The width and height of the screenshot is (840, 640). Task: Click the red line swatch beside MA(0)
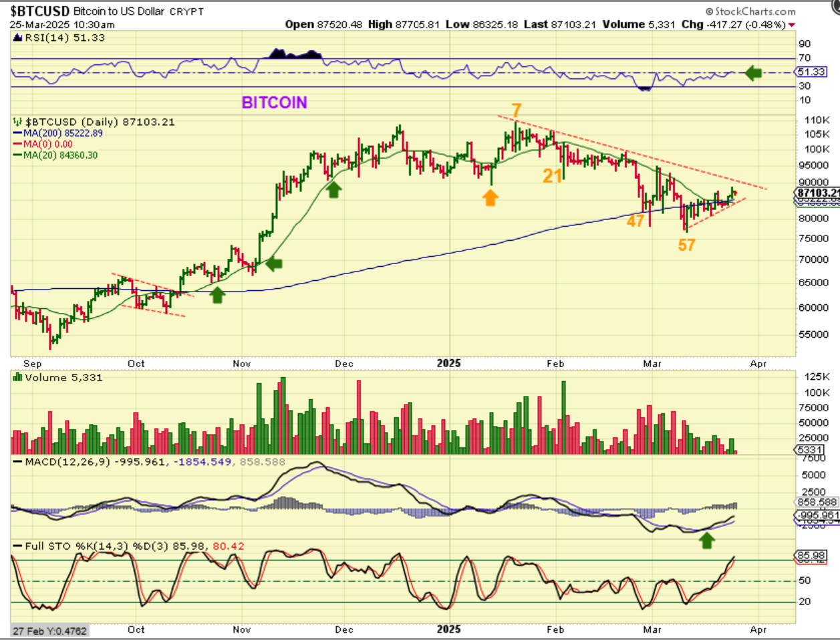[x=18, y=144]
